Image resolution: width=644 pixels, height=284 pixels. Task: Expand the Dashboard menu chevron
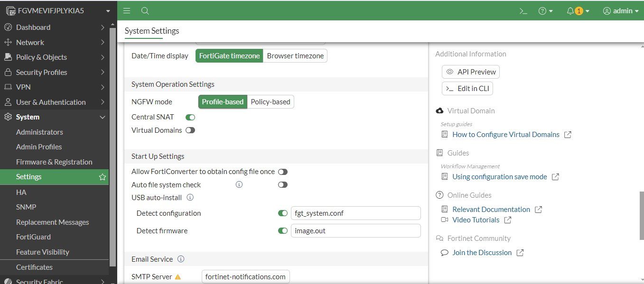point(103,27)
